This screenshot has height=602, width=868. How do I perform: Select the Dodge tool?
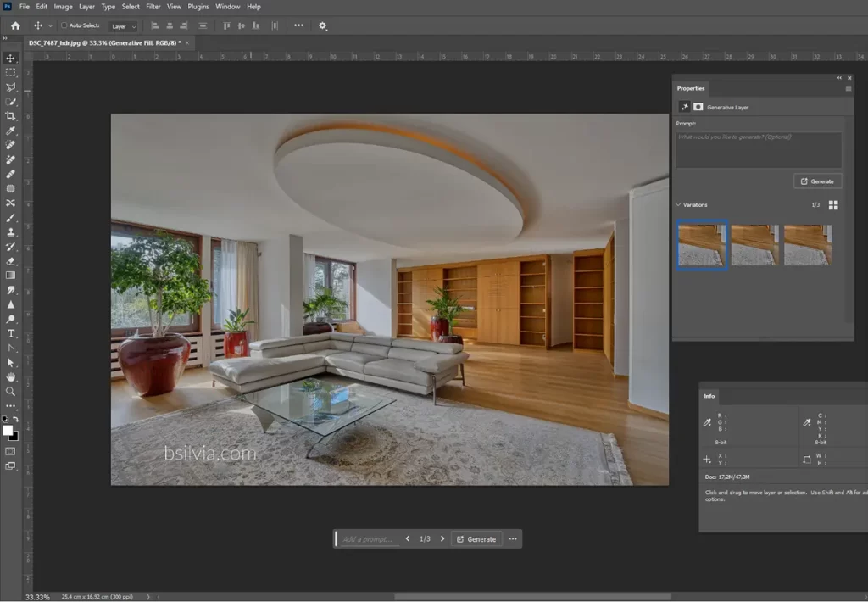pyautogui.click(x=10, y=319)
